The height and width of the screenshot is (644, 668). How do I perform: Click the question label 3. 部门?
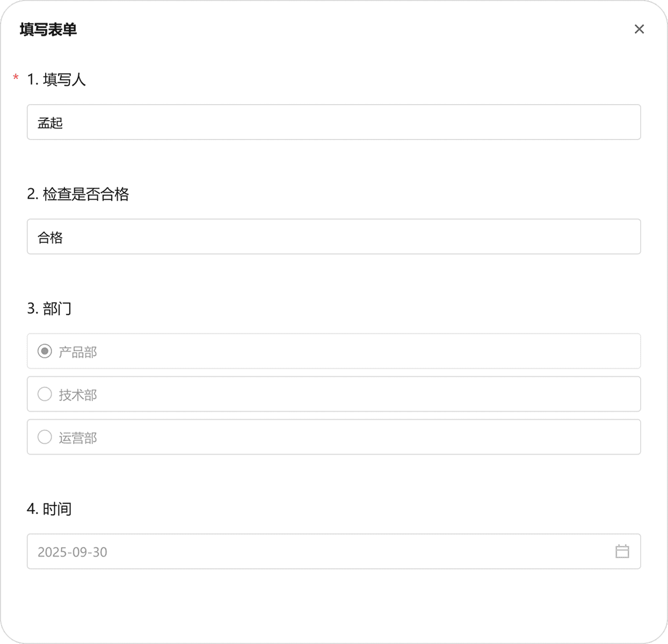(49, 309)
